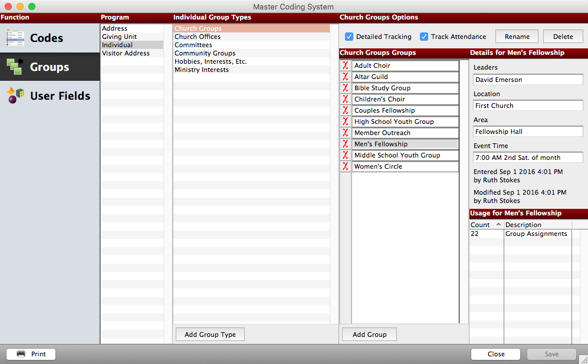The height and width of the screenshot is (364, 588).
Task: Select Committees in Individual Group Types
Action: pos(193,45)
